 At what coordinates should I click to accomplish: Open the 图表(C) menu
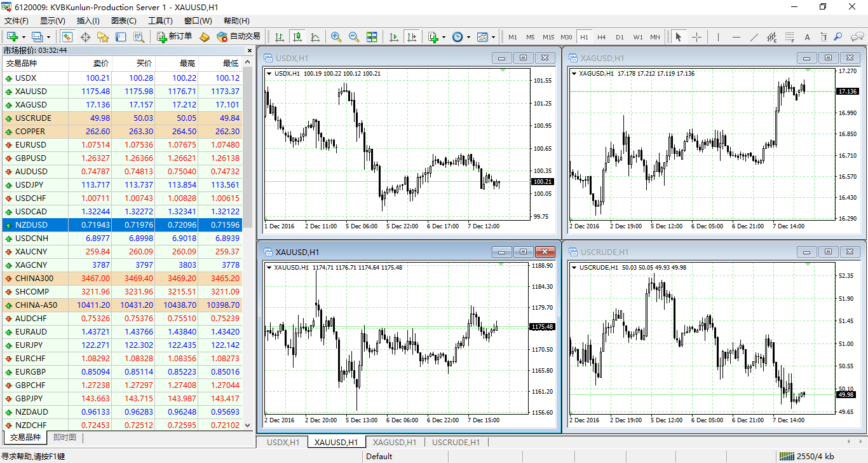pyautogui.click(x=123, y=21)
